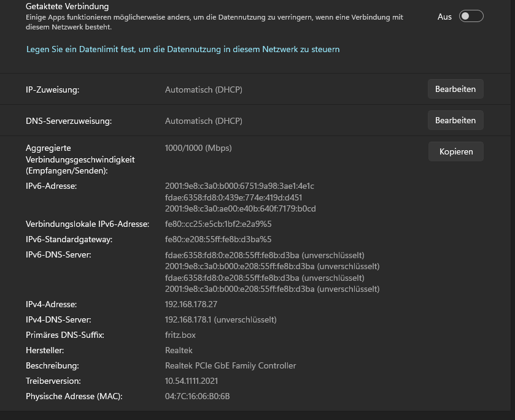Click the IPv4-DNS-Server 192.168.178.1

220,319
